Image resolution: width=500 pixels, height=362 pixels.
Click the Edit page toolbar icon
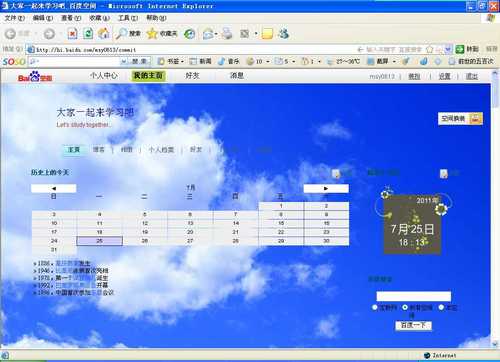(245, 34)
